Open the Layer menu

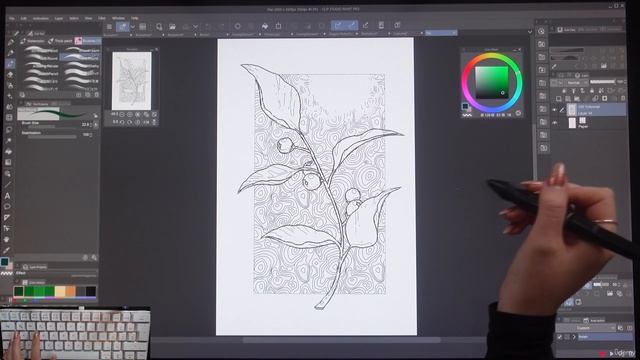pyautogui.click(x=59, y=18)
